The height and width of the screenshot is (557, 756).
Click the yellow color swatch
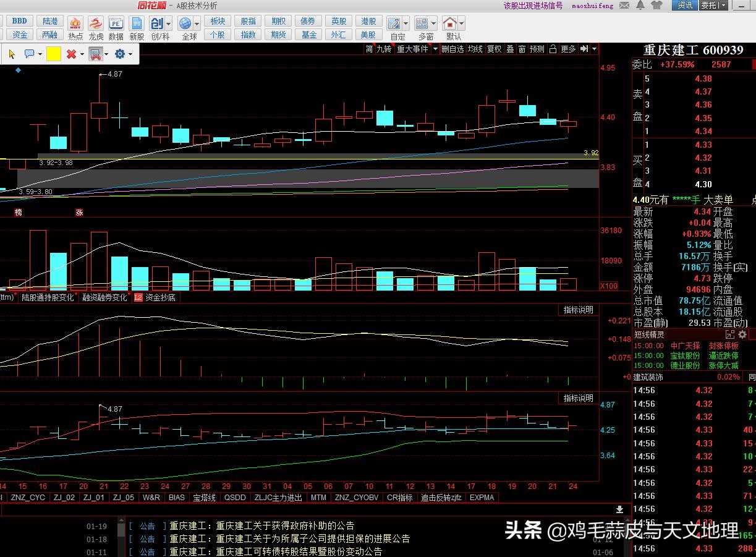(x=54, y=54)
